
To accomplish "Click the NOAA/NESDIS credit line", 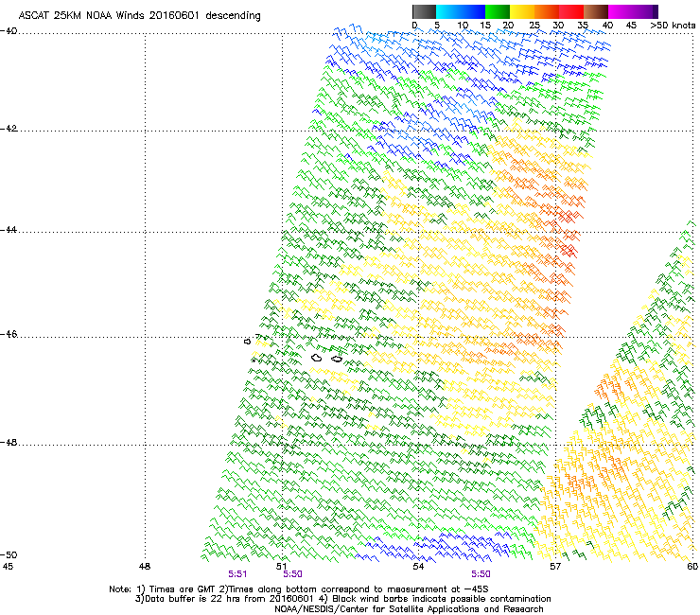I will [x=409, y=608].
